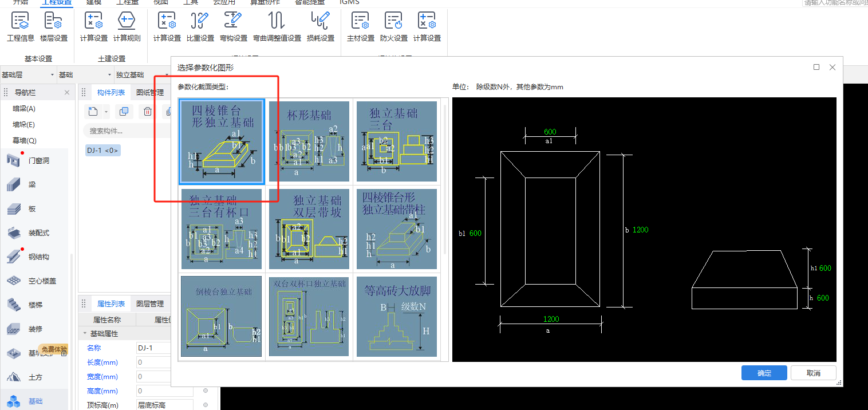The width and height of the screenshot is (868, 410).
Task: Select 梁 category in navigation bar
Action: pos(34,185)
